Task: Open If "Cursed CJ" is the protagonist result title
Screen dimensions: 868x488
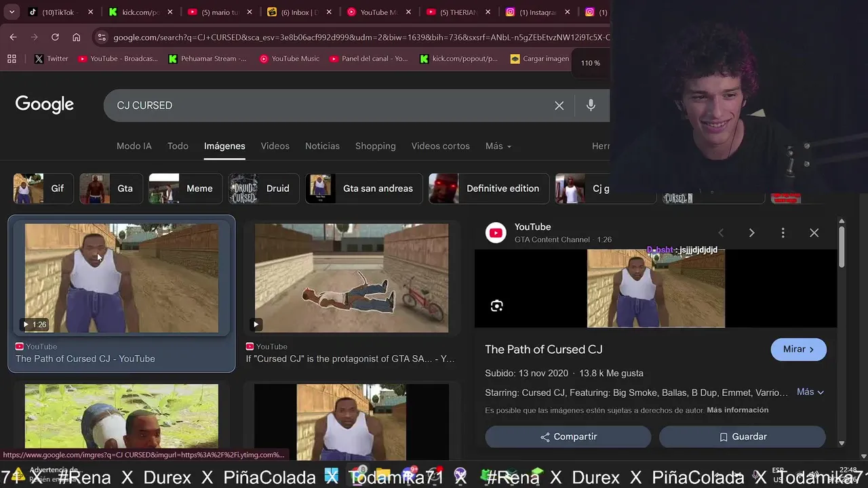Action: pos(350,359)
